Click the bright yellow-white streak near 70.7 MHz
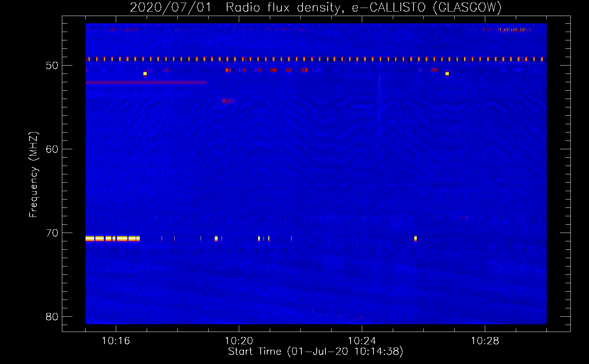The image size is (589, 364). click(112, 239)
